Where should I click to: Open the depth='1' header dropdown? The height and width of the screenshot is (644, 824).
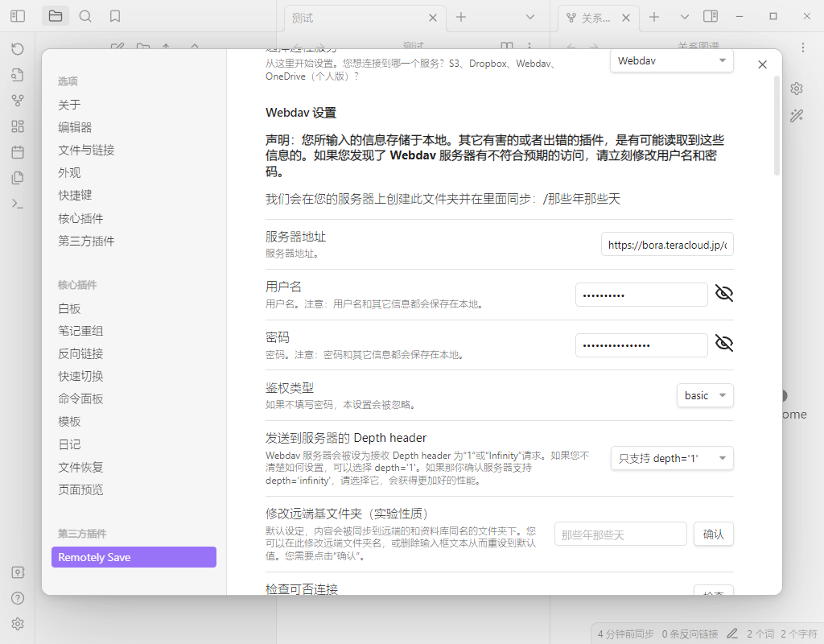coord(672,458)
